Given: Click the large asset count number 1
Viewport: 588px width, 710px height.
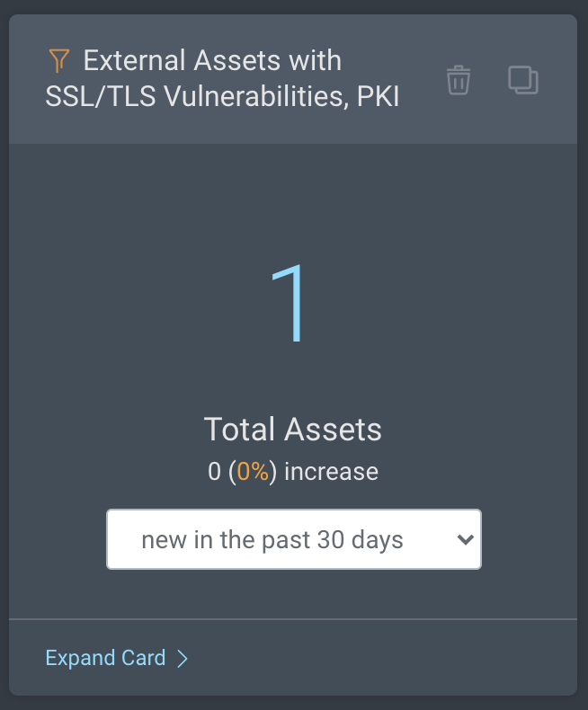Looking at the screenshot, I should click(x=292, y=303).
